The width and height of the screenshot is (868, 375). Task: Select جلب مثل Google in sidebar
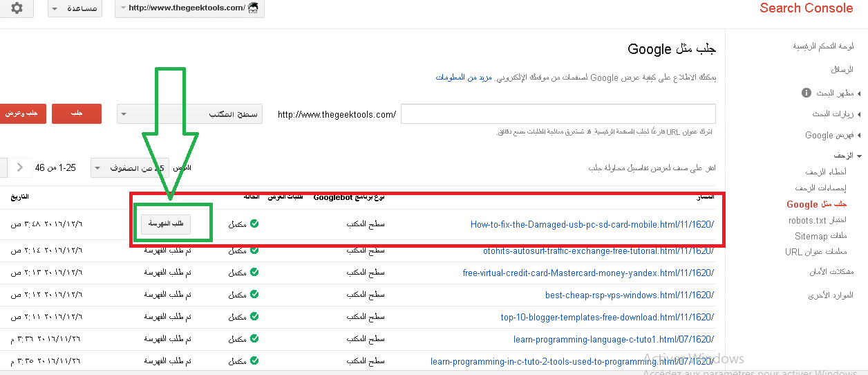coord(817,204)
